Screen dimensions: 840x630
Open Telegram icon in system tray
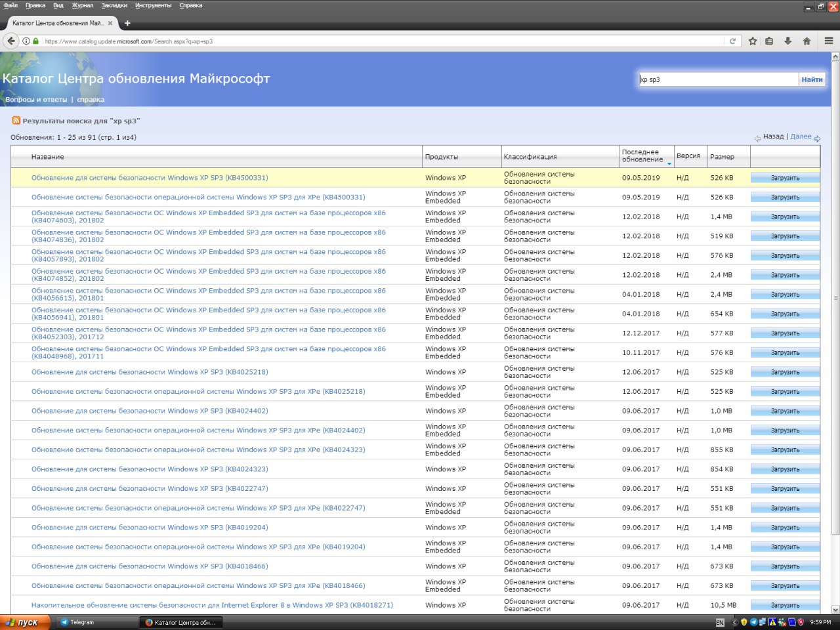(753, 622)
